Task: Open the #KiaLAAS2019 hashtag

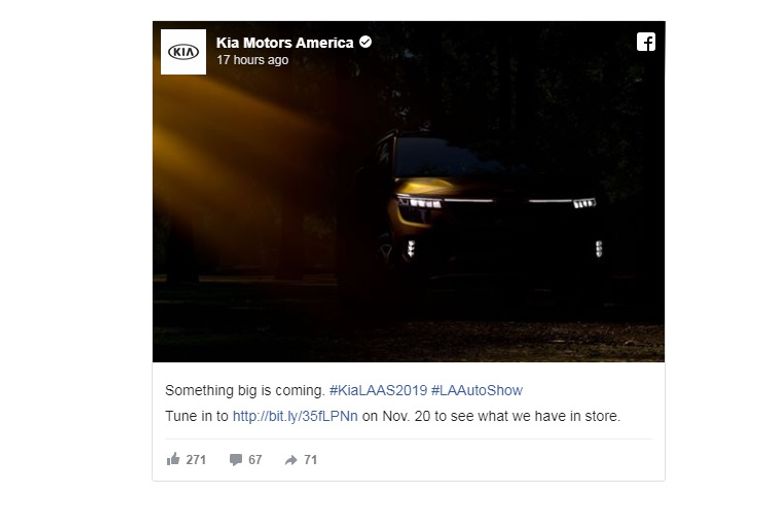Action: pos(378,391)
